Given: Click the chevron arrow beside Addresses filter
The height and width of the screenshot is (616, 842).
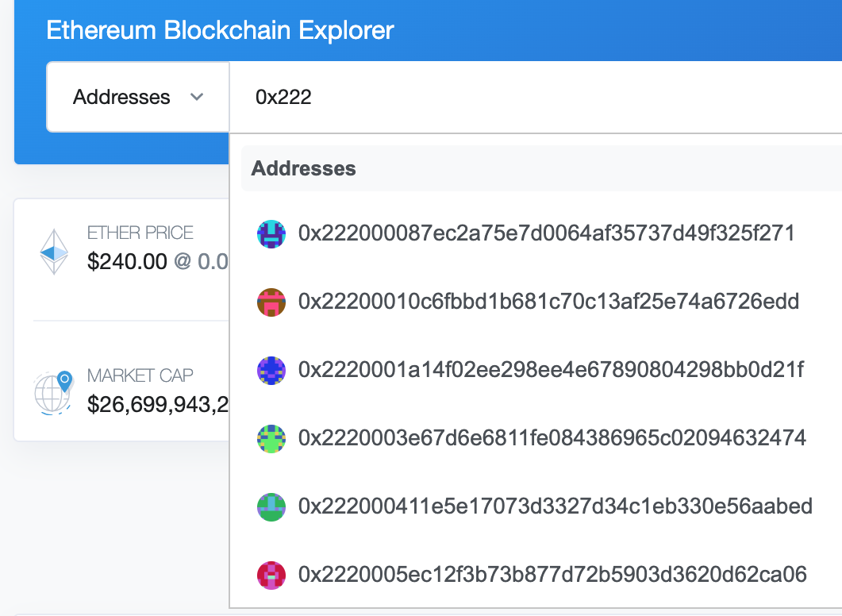Looking at the screenshot, I should pos(197,97).
